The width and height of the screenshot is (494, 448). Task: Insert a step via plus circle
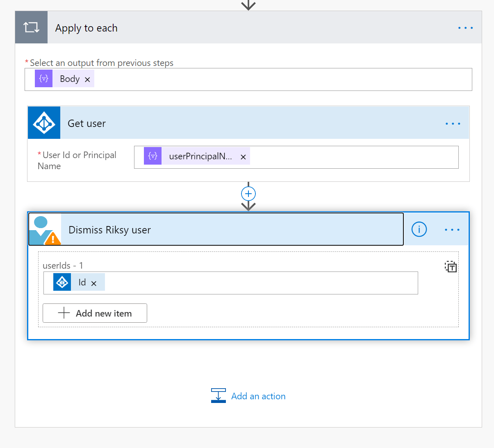point(248,194)
